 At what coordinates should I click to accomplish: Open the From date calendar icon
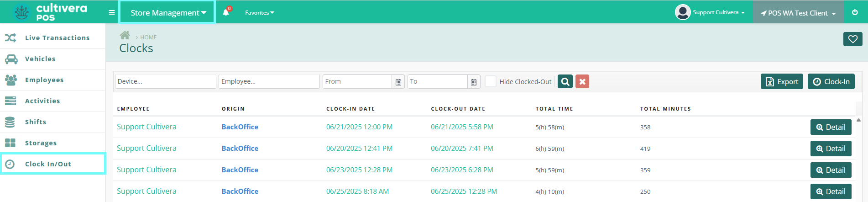pyautogui.click(x=398, y=82)
